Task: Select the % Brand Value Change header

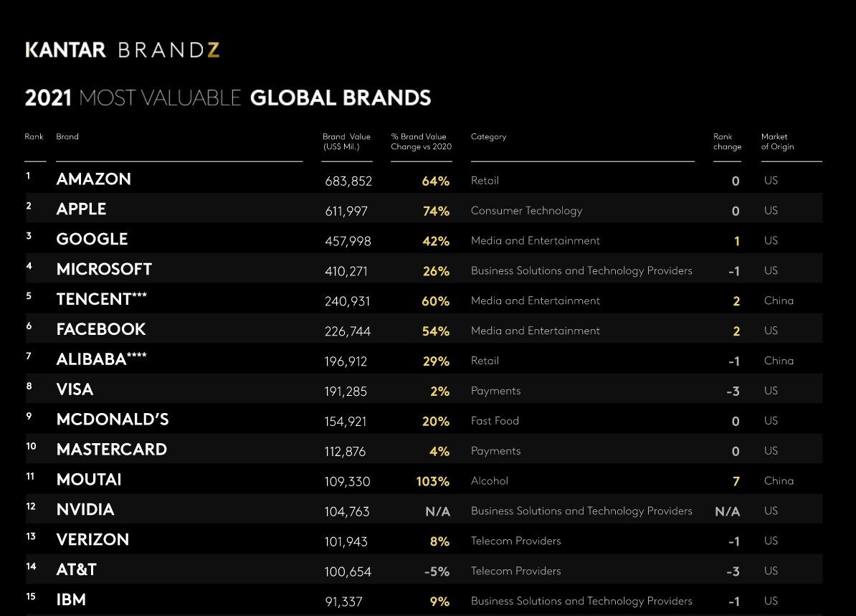Action: [421, 141]
